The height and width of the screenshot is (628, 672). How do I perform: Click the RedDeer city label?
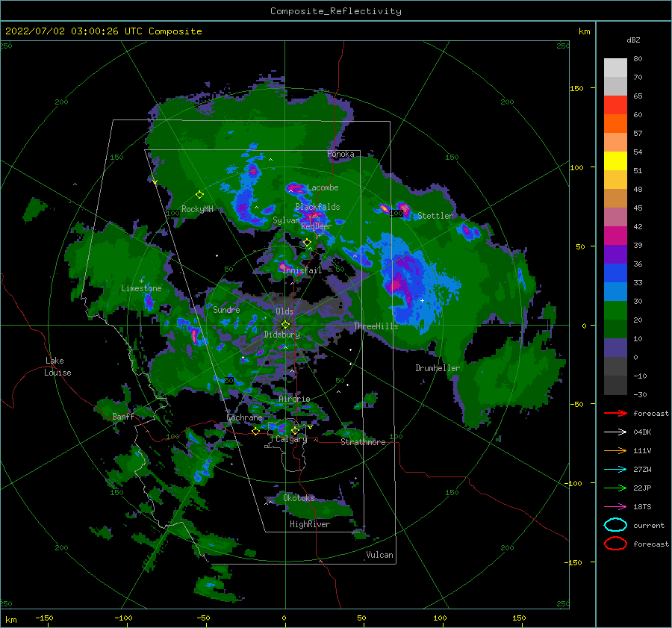(317, 226)
